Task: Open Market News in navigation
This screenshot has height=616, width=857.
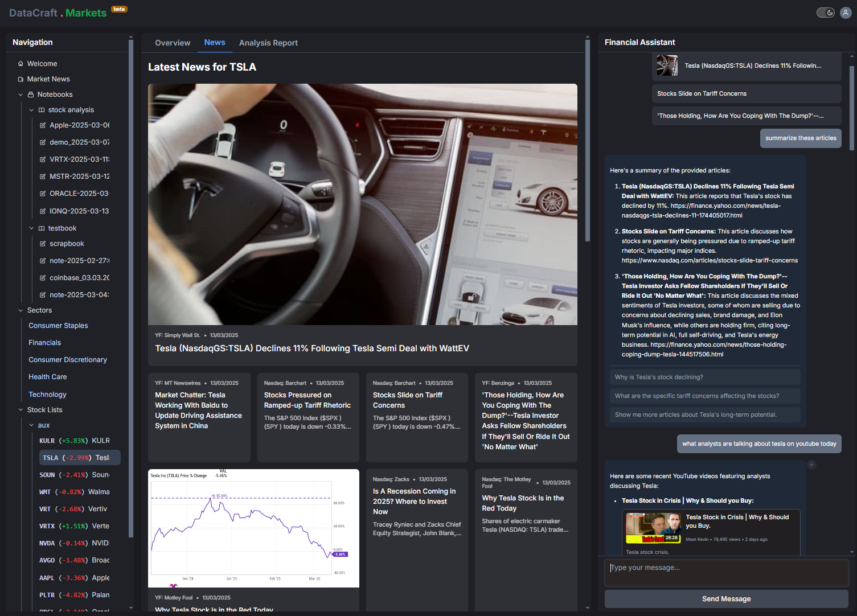Action: click(x=48, y=79)
